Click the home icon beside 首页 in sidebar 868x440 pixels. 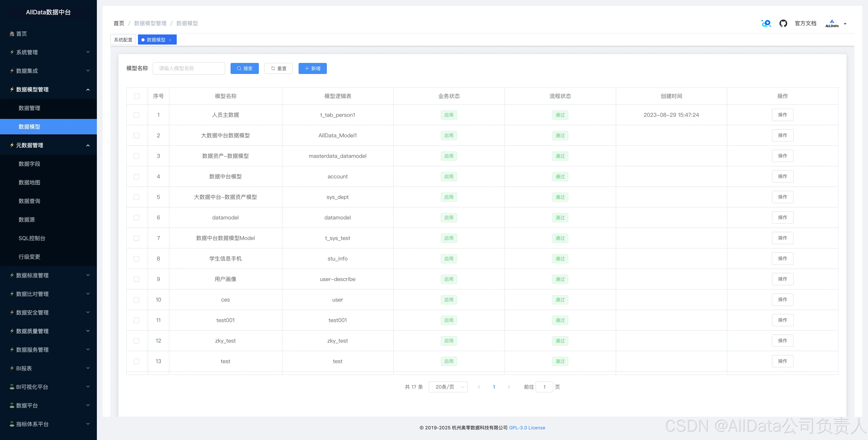(x=12, y=34)
